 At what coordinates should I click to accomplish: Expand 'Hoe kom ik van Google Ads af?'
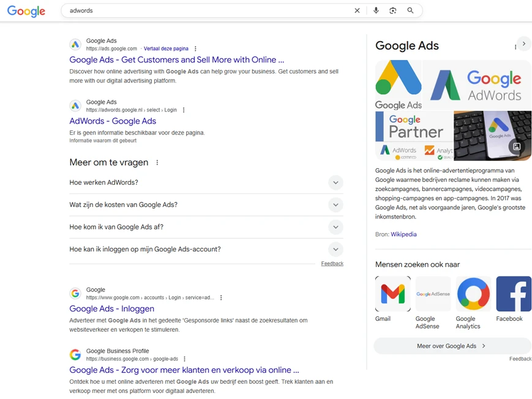335,227
